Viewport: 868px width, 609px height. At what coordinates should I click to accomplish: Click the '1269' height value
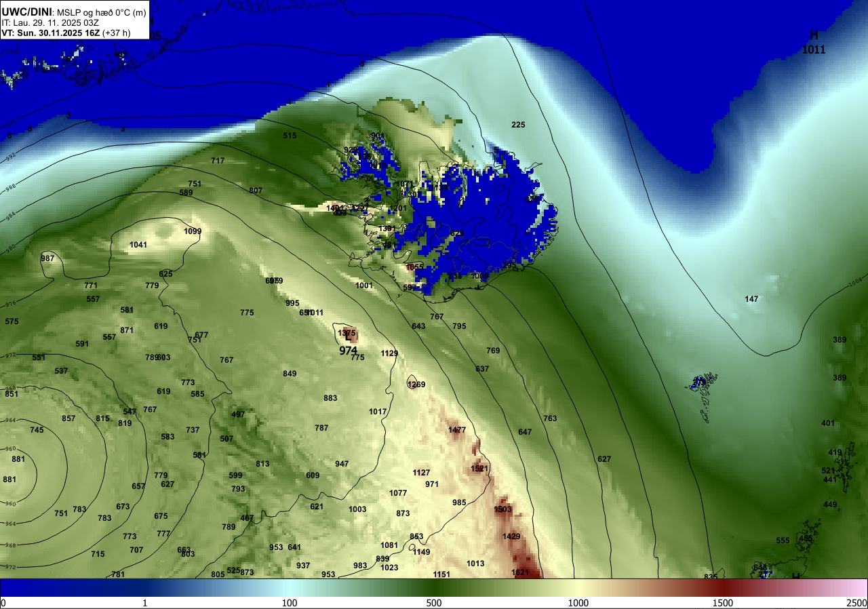click(x=416, y=385)
